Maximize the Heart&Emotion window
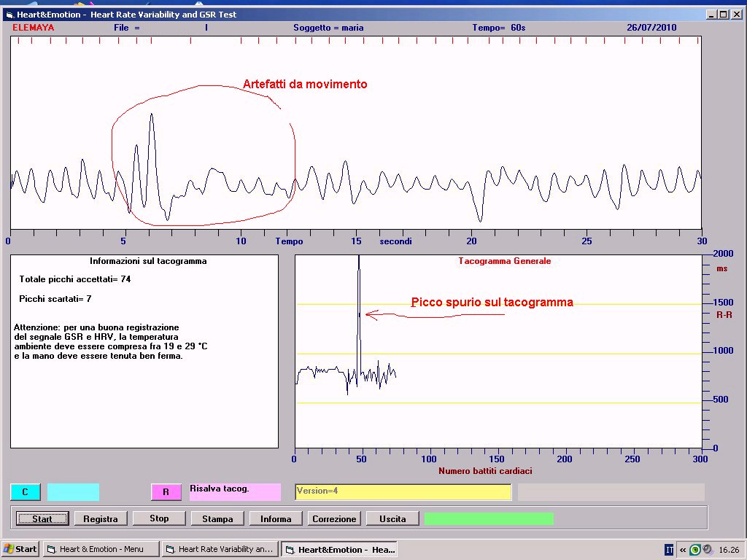The width and height of the screenshot is (747, 560). coord(724,15)
